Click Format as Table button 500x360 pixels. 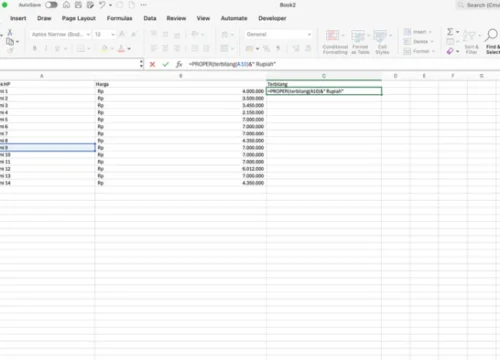point(360,42)
